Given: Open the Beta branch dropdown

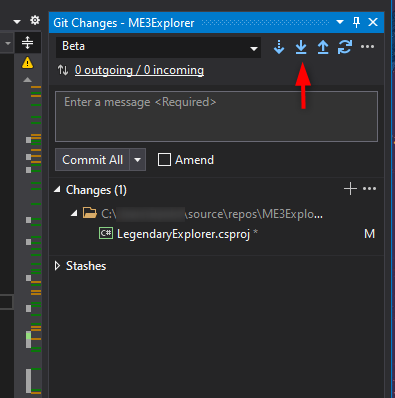Looking at the screenshot, I should [x=158, y=47].
